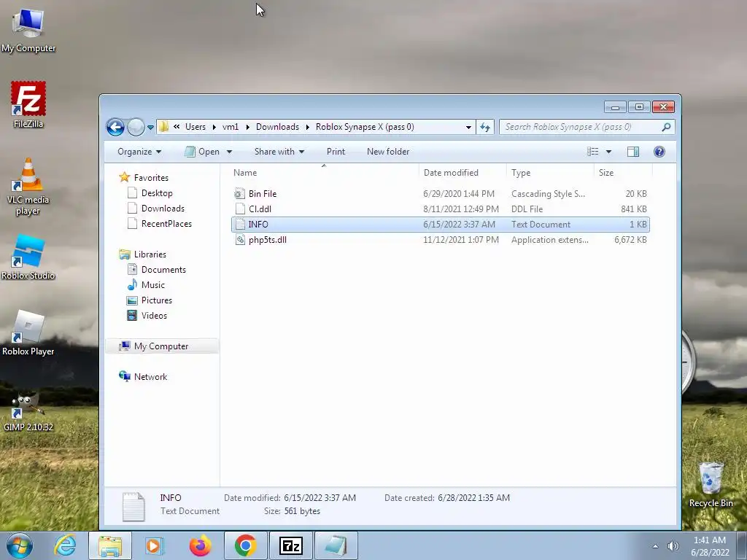Sort by Type column header
The image size is (747, 560).
point(550,173)
